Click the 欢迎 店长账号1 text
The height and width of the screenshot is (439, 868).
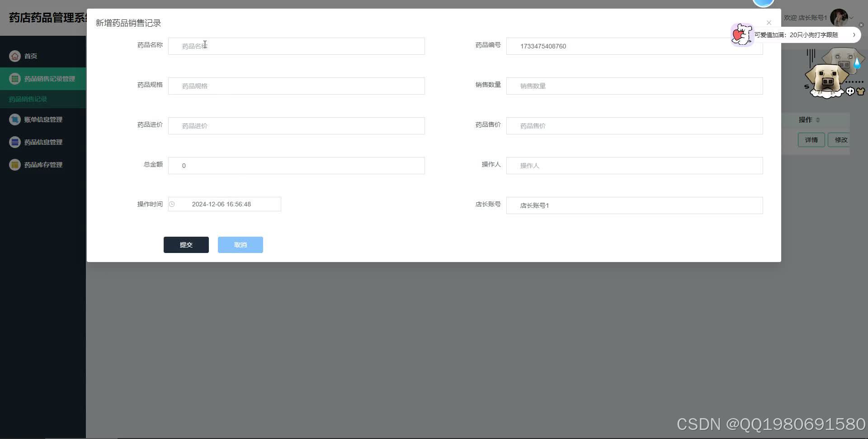[805, 18]
